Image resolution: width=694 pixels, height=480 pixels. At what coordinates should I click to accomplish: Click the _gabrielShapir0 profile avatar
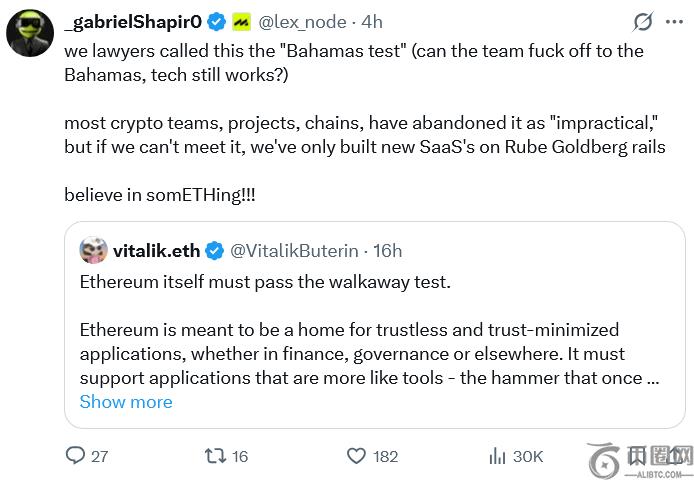(31, 33)
